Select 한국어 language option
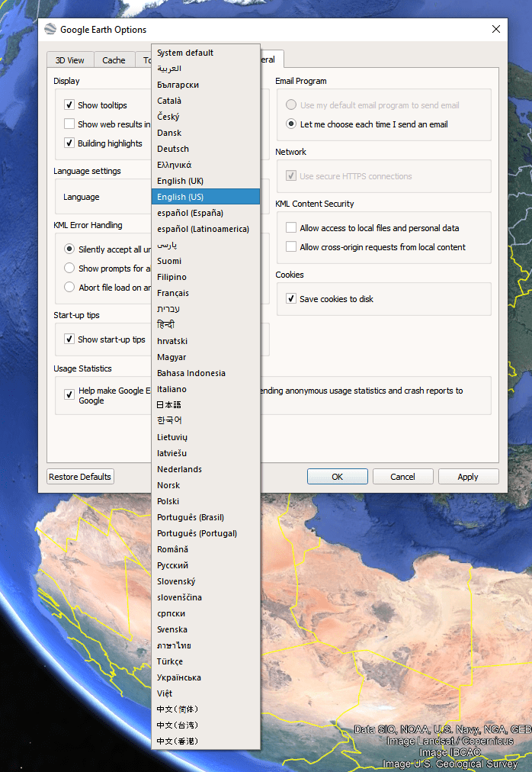This screenshot has height=772, width=532. pos(206,420)
